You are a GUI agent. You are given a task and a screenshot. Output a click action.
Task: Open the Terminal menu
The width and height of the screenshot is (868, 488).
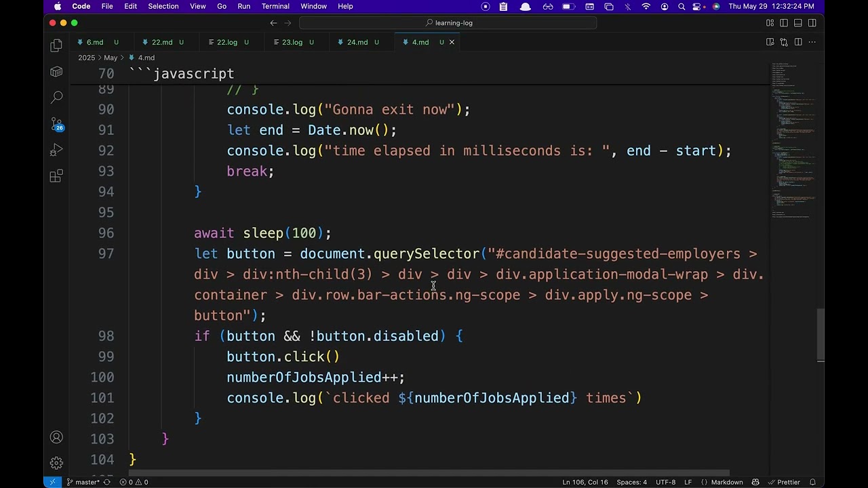(275, 6)
